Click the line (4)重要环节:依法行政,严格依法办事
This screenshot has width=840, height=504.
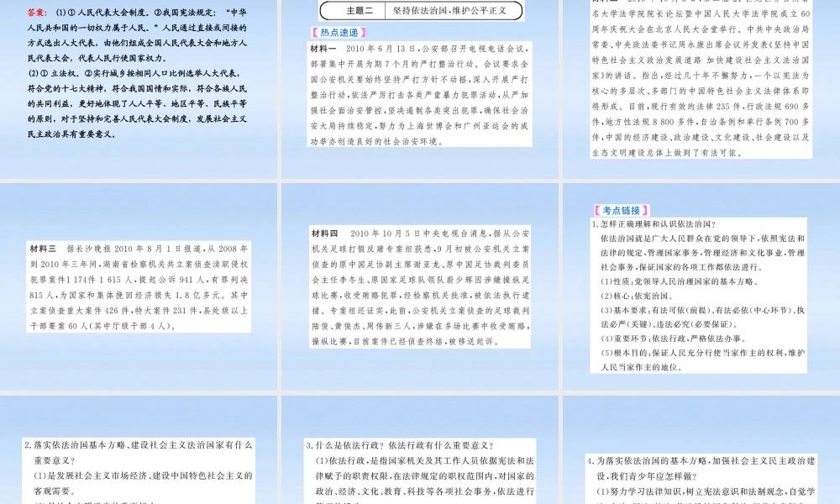[674, 339]
